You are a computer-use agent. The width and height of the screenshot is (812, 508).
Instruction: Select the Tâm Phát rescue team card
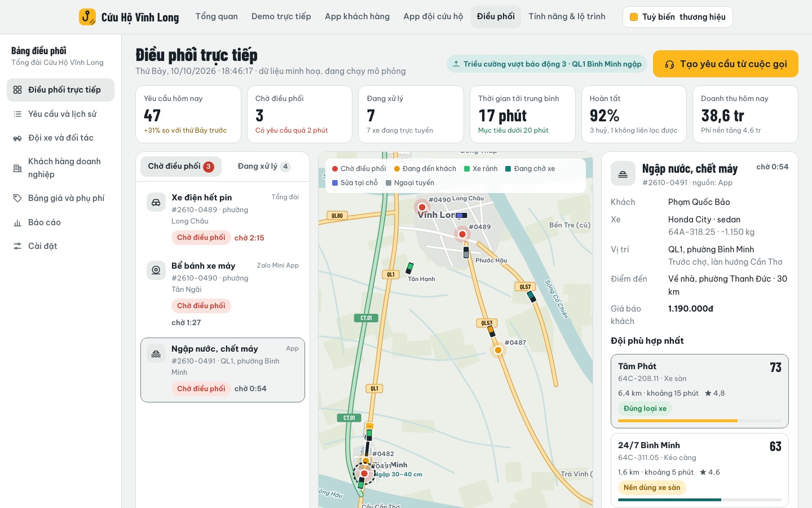[700, 391]
